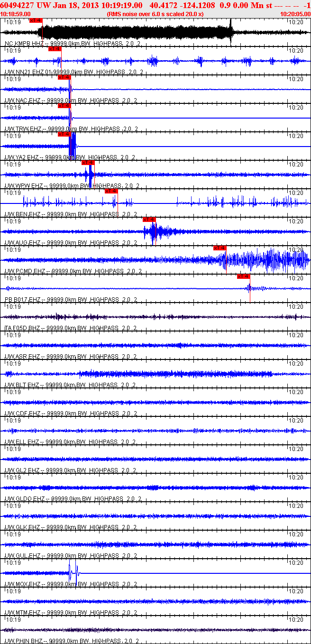This screenshot has width=311, height=644.
Task: Select the UW.ASR.EHZ station label
Action: click(x=71, y=357)
